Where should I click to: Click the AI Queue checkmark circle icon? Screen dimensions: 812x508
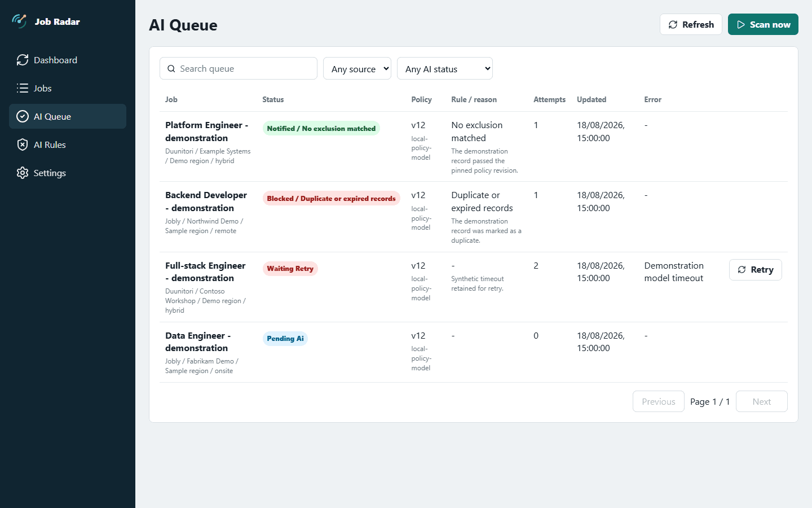[x=23, y=116]
